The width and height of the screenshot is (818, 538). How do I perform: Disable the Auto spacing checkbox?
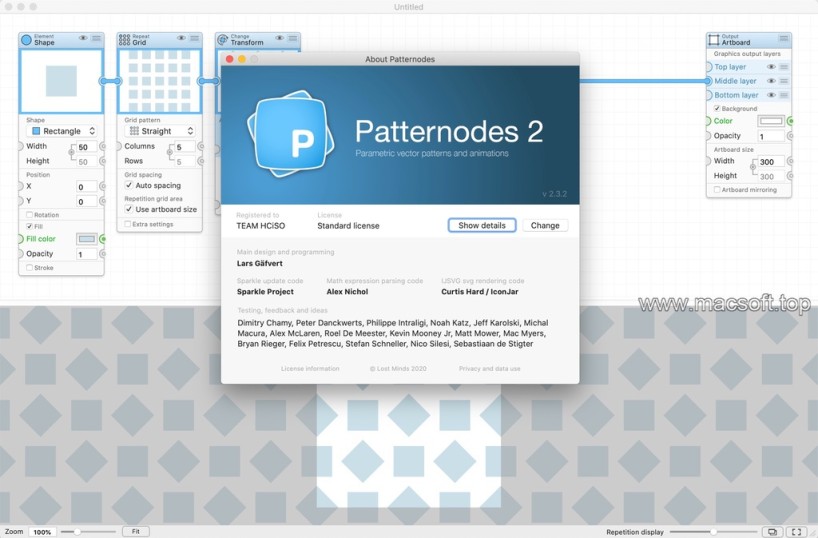click(129, 185)
